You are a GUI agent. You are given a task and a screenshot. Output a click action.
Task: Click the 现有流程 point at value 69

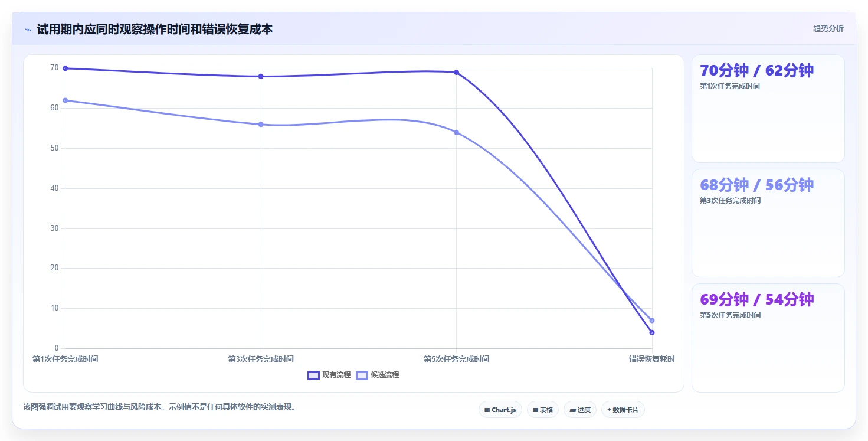pyautogui.click(x=456, y=72)
